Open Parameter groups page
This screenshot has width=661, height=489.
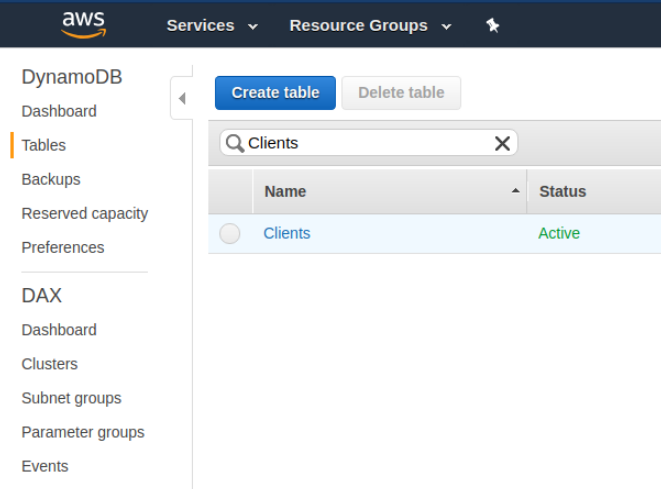coord(83,433)
